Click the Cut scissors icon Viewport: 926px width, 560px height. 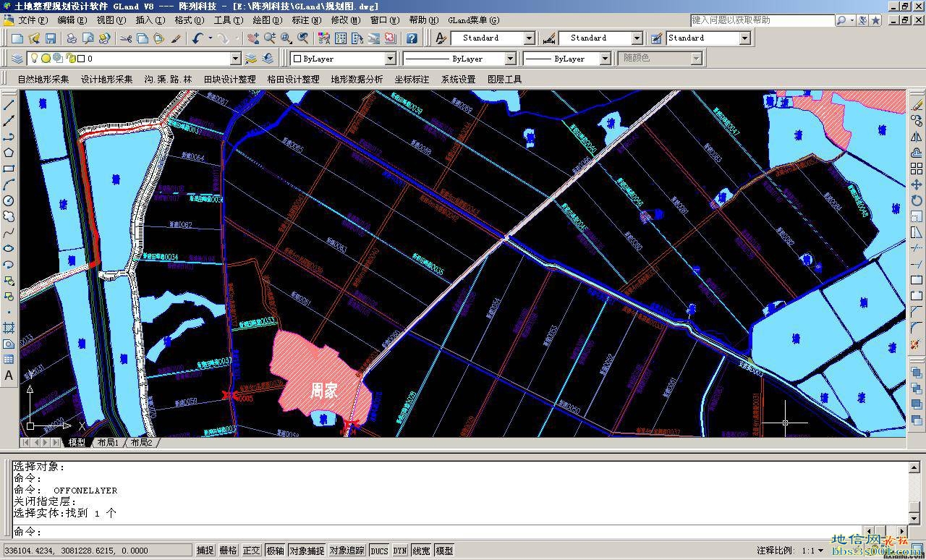pyautogui.click(x=126, y=38)
